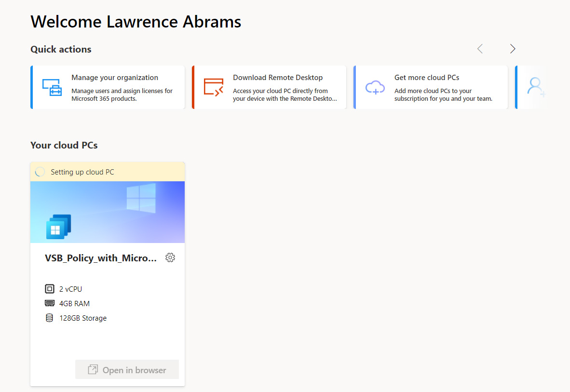This screenshot has height=392, width=570.
Task: Click the Manage your organization icon
Action: [x=52, y=87]
